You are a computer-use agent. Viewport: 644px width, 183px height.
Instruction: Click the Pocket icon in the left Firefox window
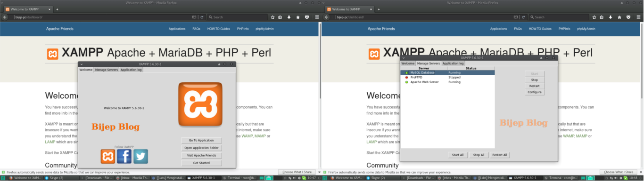(307, 17)
